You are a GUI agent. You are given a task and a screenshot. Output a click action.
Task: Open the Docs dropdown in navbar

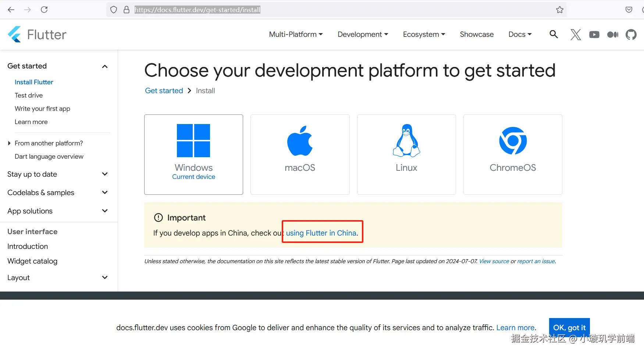tap(520, 34)
